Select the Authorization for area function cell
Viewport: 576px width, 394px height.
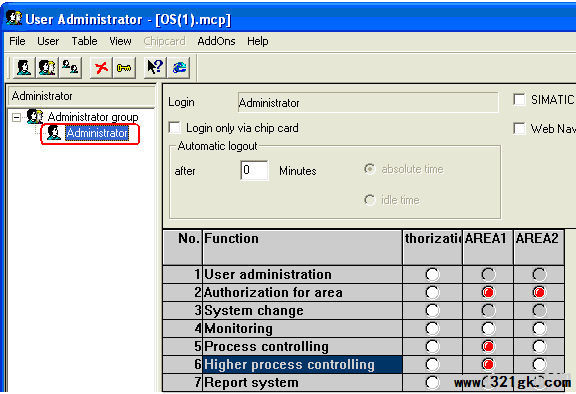(302, 292)
